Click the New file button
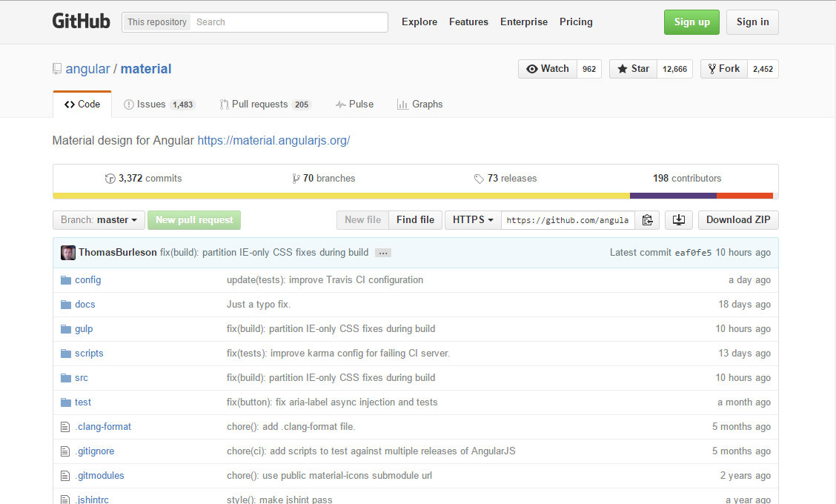 click(x=362, y=219)
